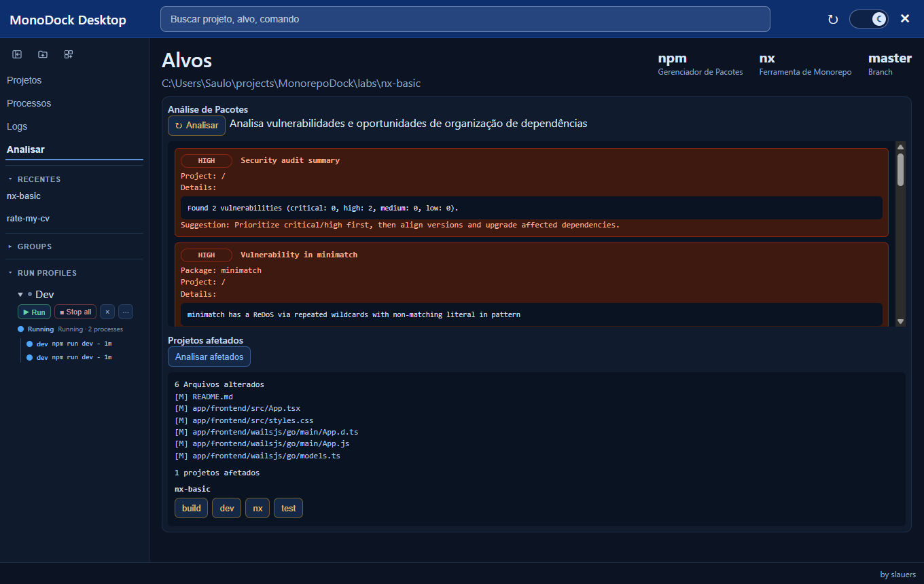Click nx-basic heading in affected projects
The height and width of the screenshot is (584, 924).
(192, 489)
